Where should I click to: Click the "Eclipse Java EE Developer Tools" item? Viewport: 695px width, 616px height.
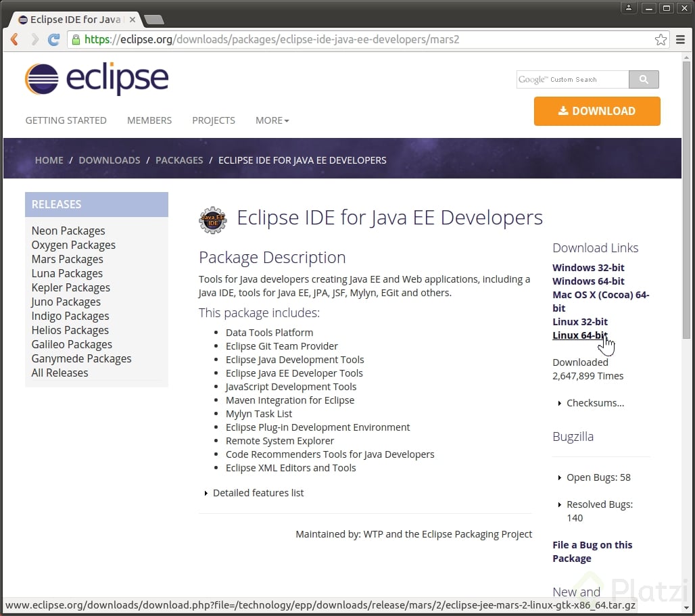[x=294, y=373]
